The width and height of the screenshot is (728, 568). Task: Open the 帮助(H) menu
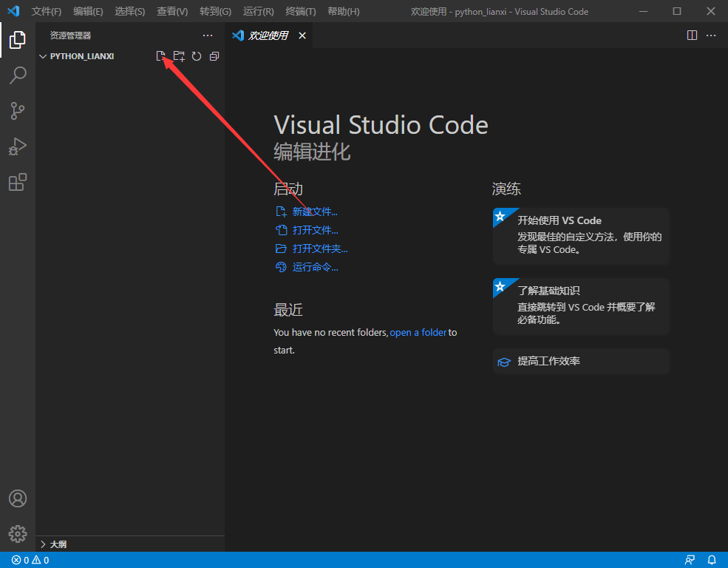pos(343,11)
